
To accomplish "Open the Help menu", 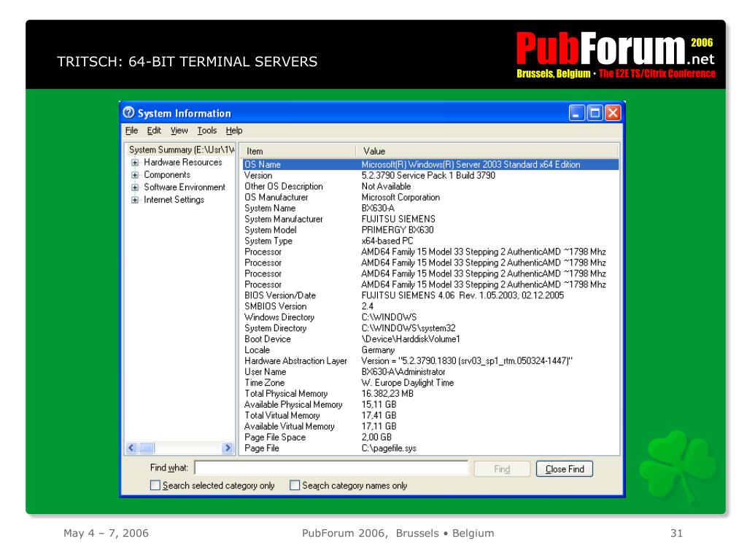I will click(234, 131).
